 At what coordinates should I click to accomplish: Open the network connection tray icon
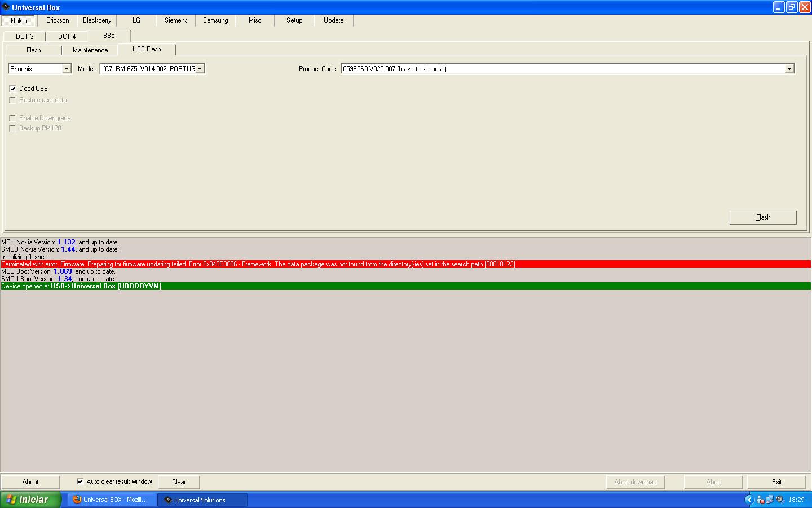click(x=770, y=500)
